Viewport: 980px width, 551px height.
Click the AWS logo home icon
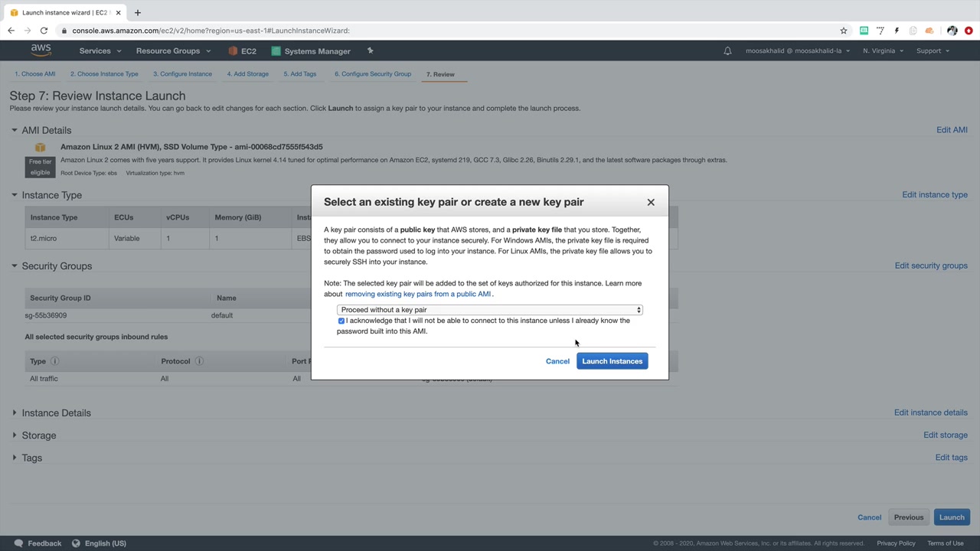click(x=41, y=51)
